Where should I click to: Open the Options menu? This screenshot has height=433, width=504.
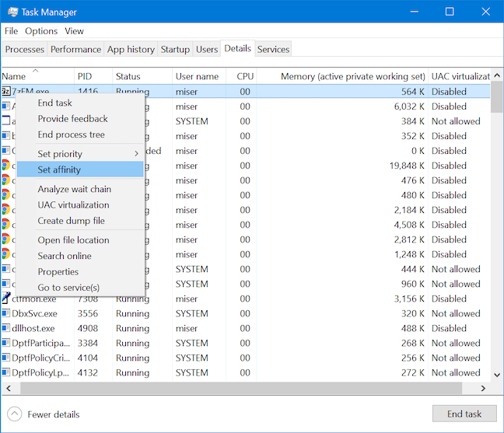[x=41, y=31]
